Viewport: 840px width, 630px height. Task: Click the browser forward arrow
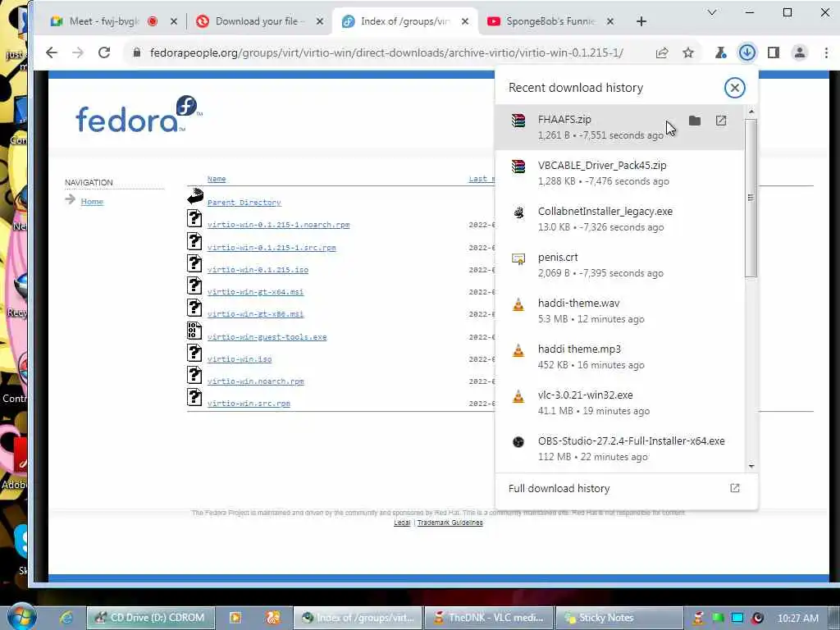[78, 52]
